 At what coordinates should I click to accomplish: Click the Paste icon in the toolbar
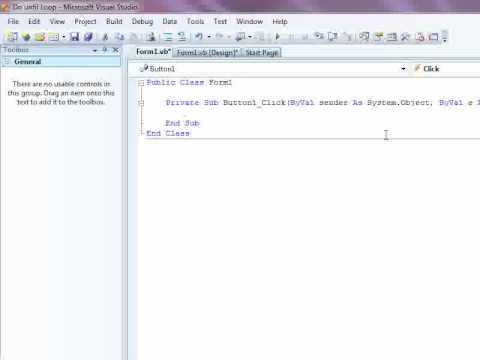(x=134, y=37)
